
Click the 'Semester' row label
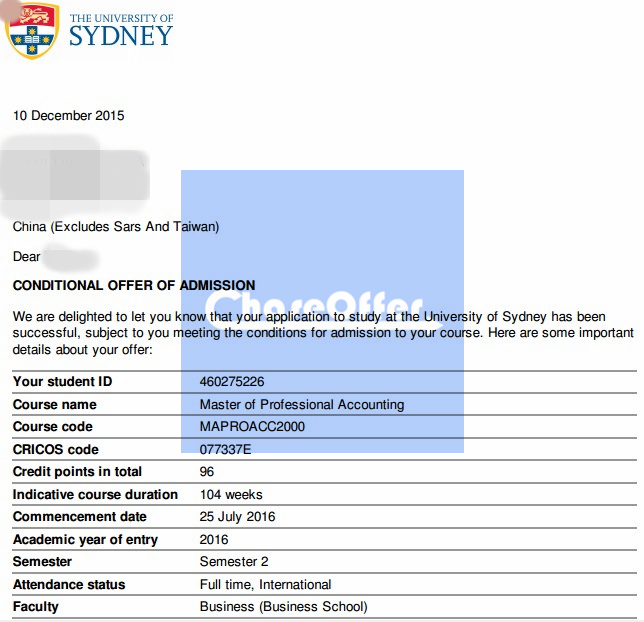click(42, 561)
